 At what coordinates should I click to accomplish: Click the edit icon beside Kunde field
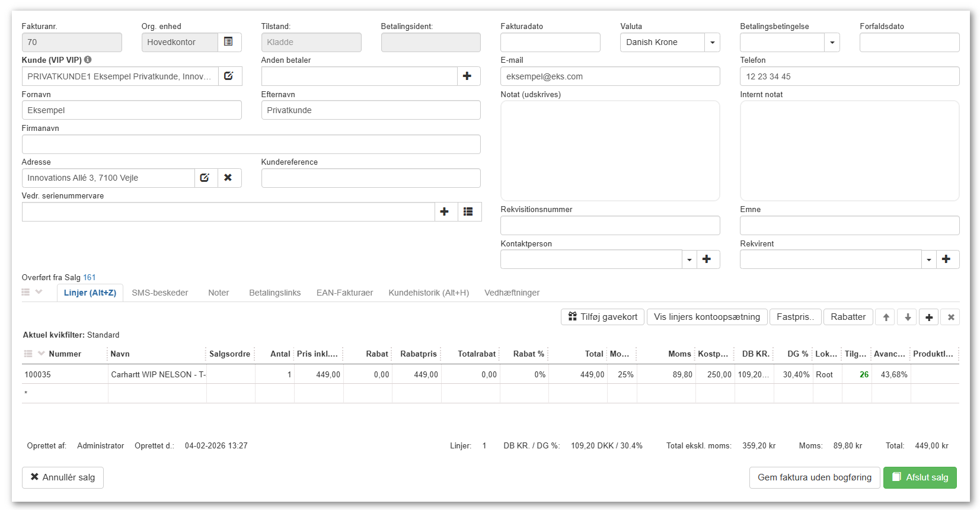pos(229,76)
